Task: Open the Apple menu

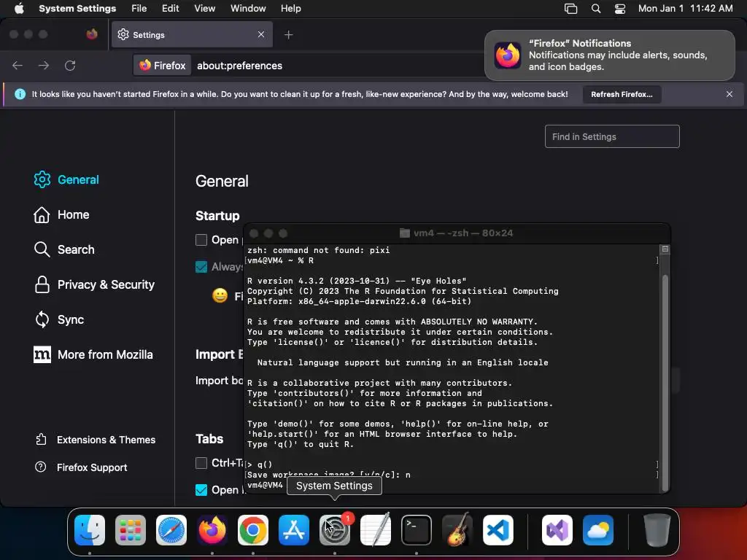Action: [19, 9]
